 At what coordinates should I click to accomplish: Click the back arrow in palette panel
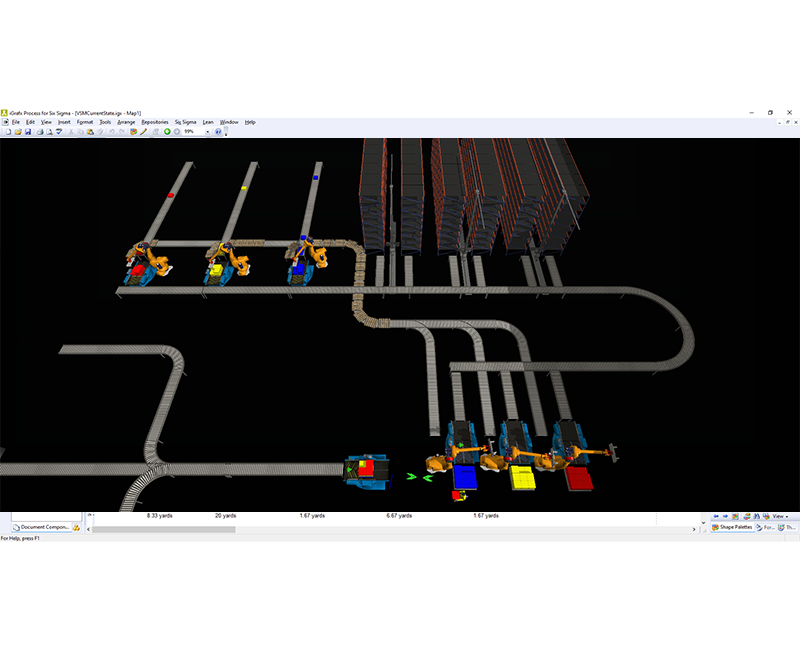click(x=716, y=516)
